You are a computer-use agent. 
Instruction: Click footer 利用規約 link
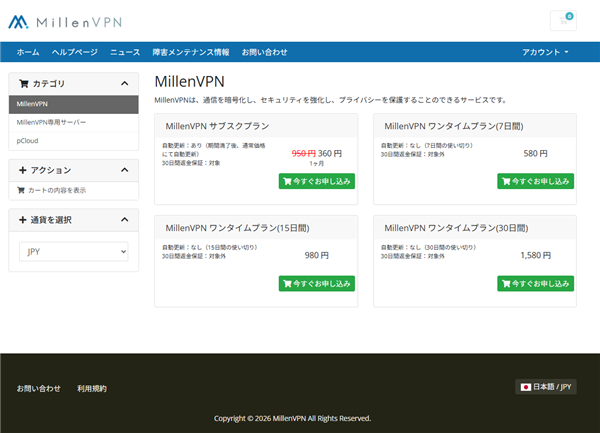92,389
